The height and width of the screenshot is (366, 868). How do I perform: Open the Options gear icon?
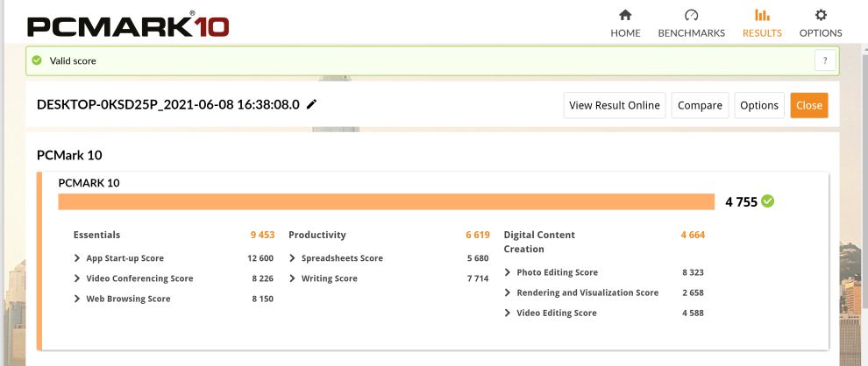click(x=821, y=15)
